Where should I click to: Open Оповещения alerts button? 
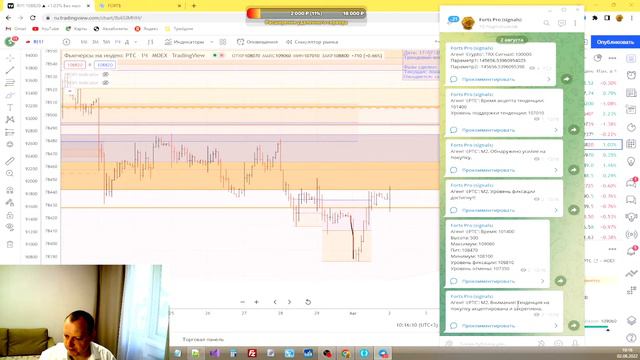click(x=258, y=42)
